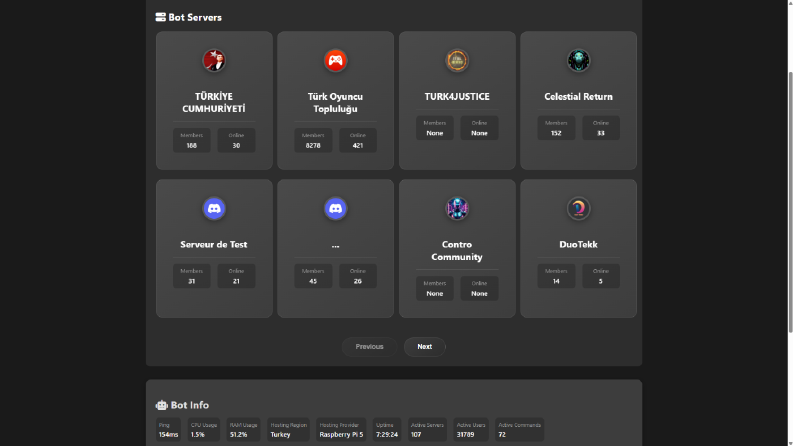The width and height of the screenshot is (793, 446).
Task: Click the CPU Usage 1.5% stat
Action: [x=204, y=430]
